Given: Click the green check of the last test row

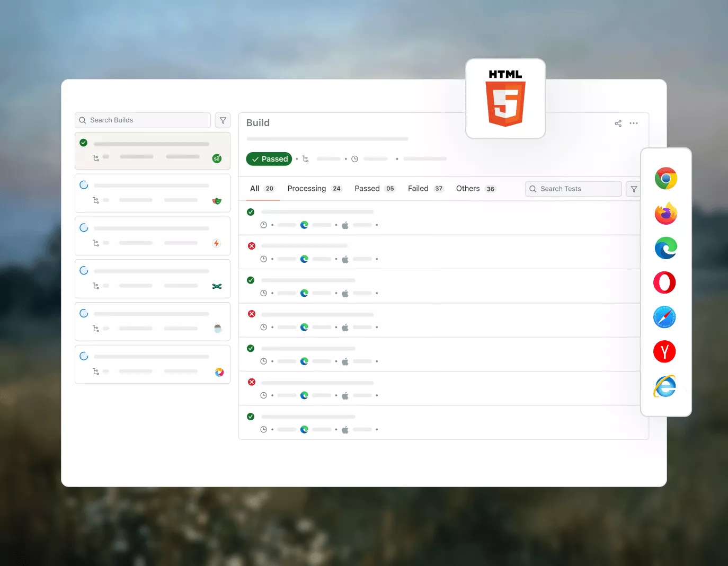Looking at the screenshot, I should (x=251, y=417).
